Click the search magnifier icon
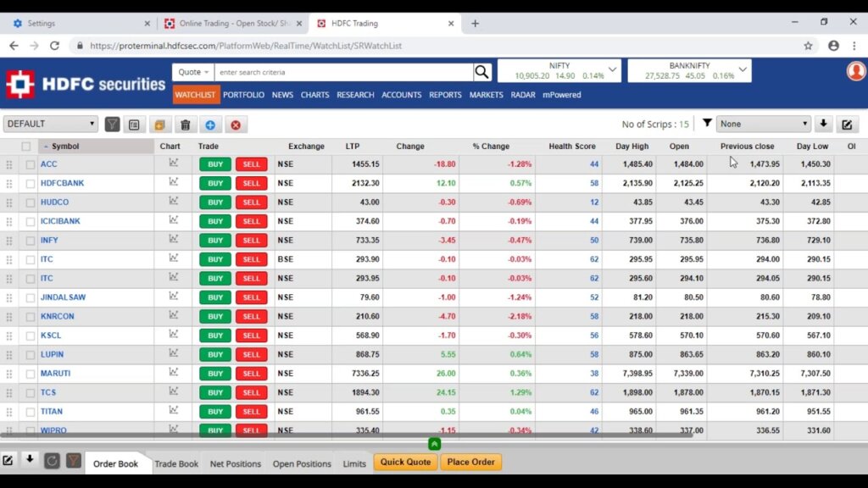This screenshot has height=488, width=868. [482, 72]
